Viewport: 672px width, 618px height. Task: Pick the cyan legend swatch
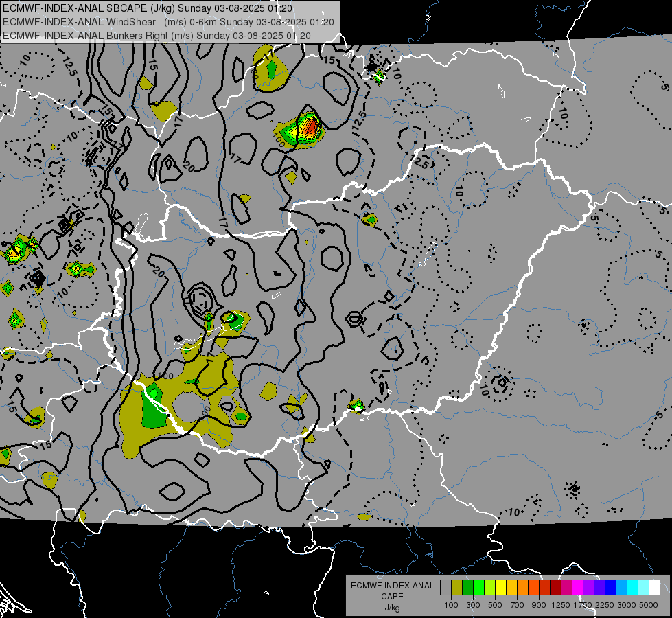(633, 587)
